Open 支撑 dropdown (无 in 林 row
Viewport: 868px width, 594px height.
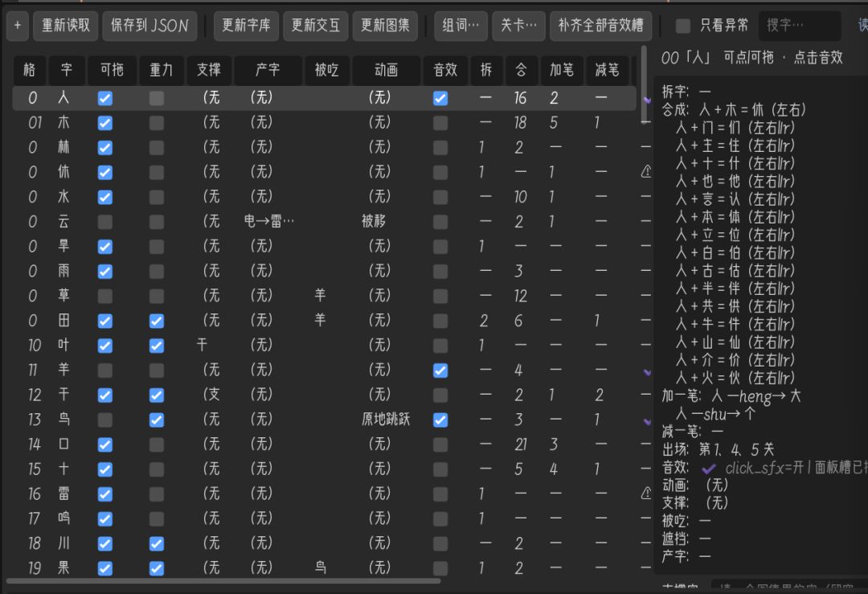(211, 147)
